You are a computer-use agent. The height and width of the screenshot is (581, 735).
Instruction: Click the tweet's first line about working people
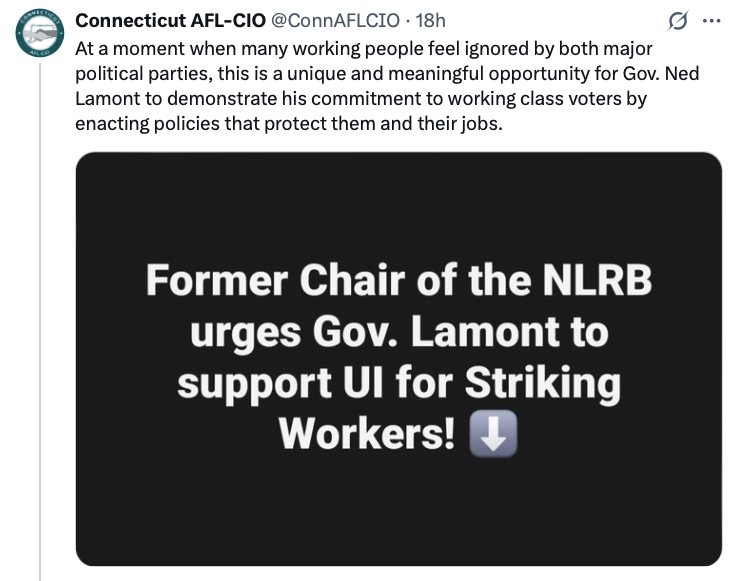point(364,50)
